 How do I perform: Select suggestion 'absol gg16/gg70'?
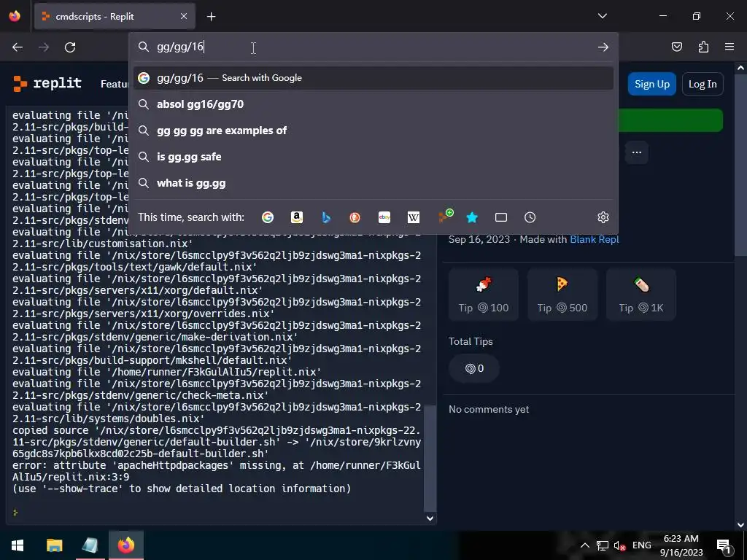point(373,104)
